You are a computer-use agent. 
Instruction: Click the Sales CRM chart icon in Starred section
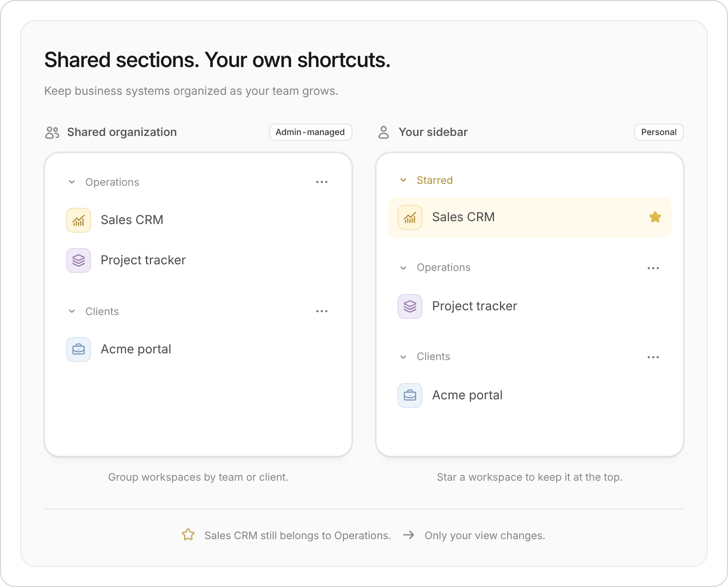point(410,217)
